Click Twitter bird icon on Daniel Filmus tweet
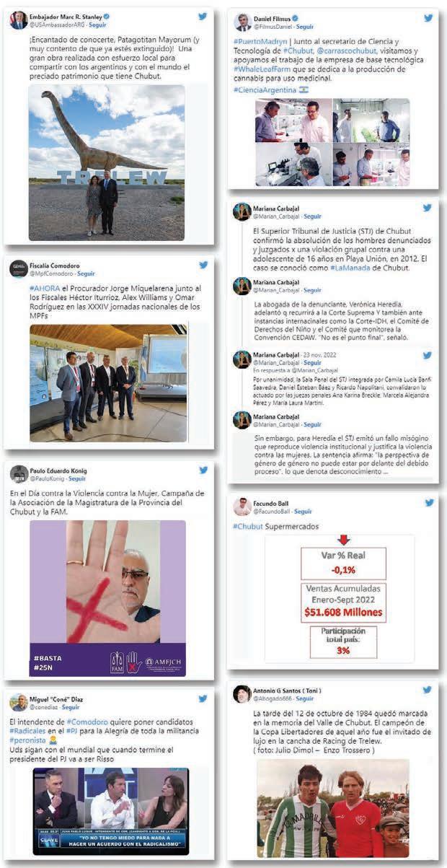This screenshot has width=447, height=868. point(428,17)
